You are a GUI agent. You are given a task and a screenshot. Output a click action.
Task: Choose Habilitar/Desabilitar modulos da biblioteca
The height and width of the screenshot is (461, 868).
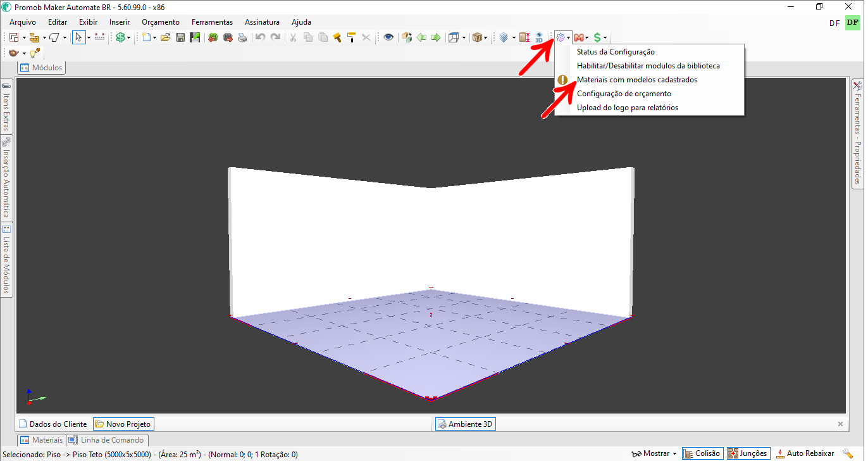click(x=649, y=66)
